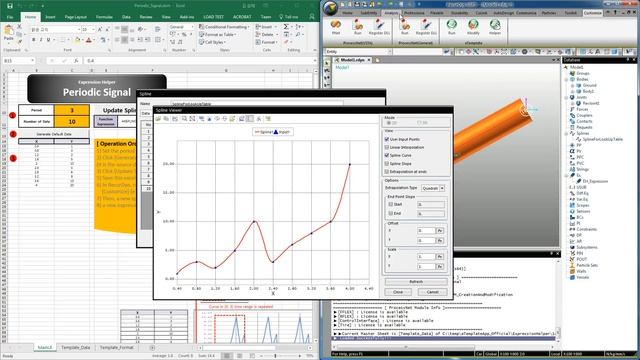Click the Pv button beside Offset X field
640x360 pixels.
(x=440, y=231)
